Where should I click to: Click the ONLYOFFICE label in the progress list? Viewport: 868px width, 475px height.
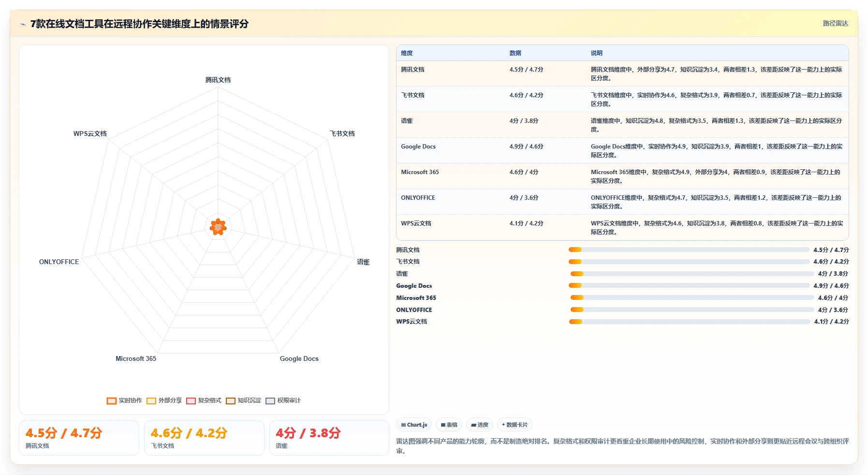[x=414, y=310]
